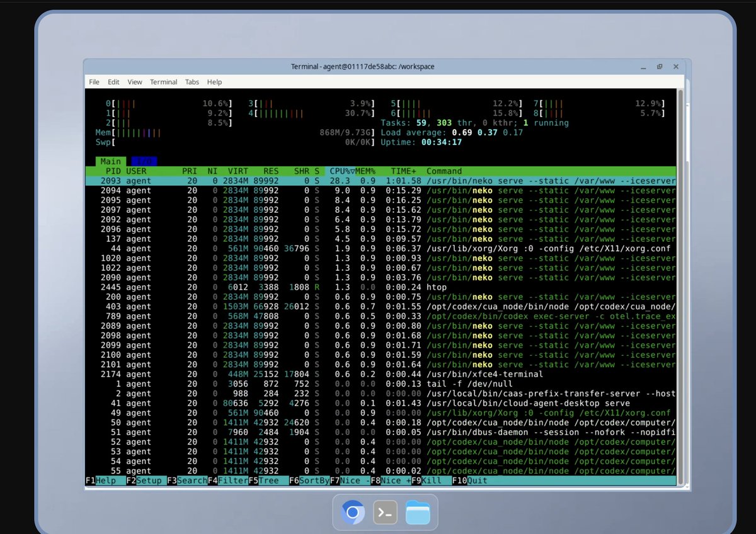The width and height of the screenshot is (756, 534).
Task: Switch to htop's I/O tab
Action: 144,162
